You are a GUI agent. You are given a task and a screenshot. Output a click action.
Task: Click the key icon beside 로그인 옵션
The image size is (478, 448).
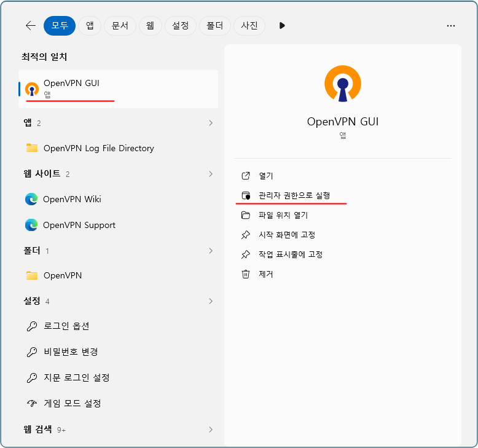coord(32,326)
